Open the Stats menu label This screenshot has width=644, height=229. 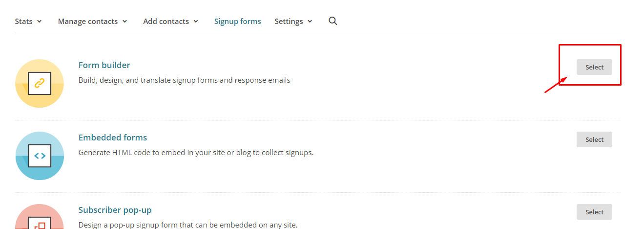23,22
